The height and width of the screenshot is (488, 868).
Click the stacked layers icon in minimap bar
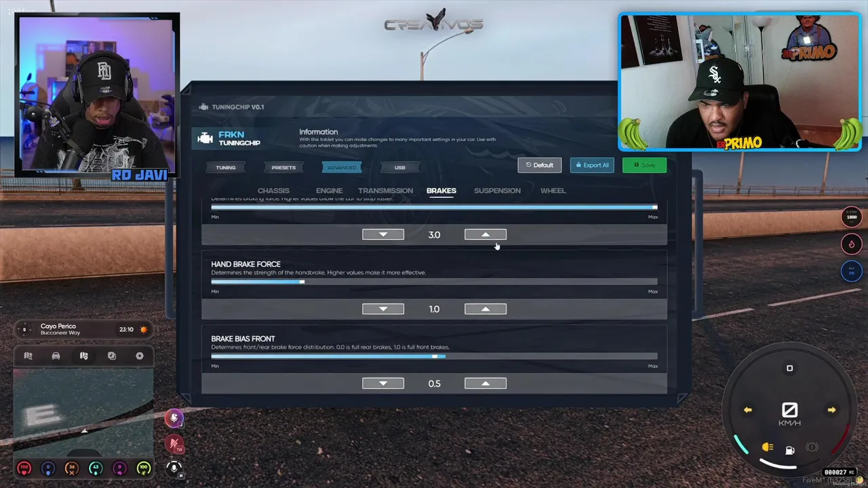coord(112,356)
